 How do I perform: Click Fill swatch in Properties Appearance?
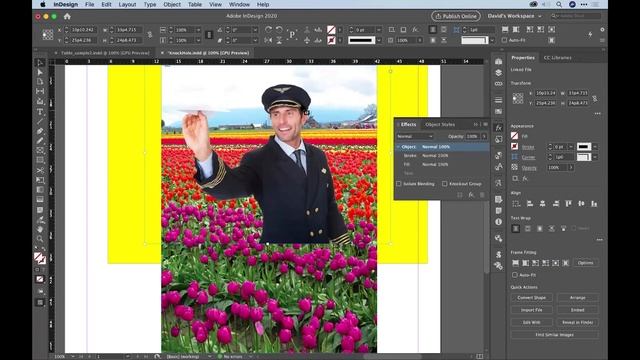pyautogui.click(x=515, y=136)
